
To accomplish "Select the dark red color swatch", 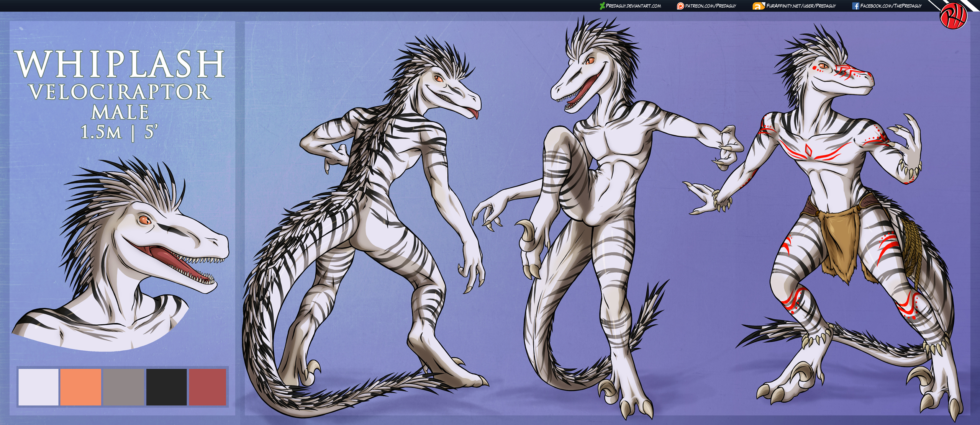I will coord(207,387).
